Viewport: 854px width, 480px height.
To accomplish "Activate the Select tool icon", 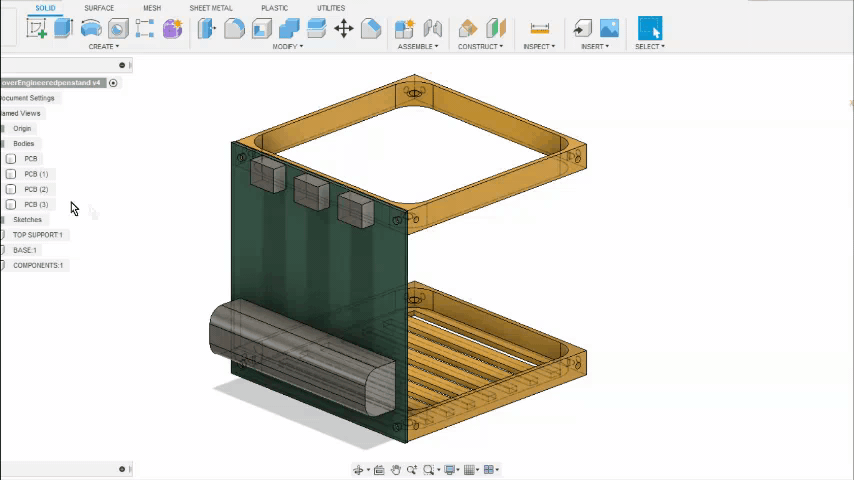I will point(649,28).
